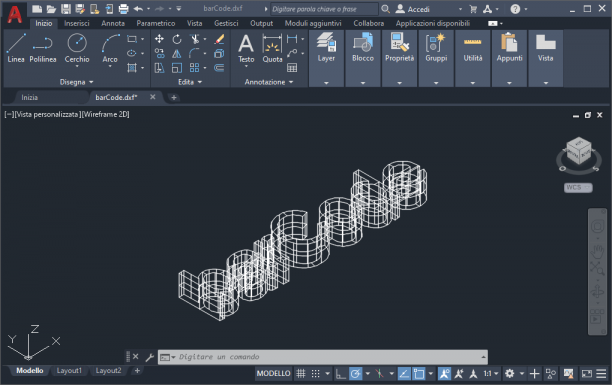Expand the Annotazione panel
The width and height of the screenshot is (612, 385).
(x=269, y=82)
